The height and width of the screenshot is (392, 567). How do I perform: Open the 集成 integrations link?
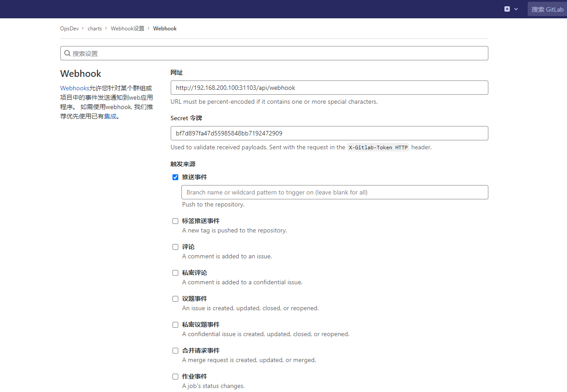pyautogui.click(x=110, y=116)
